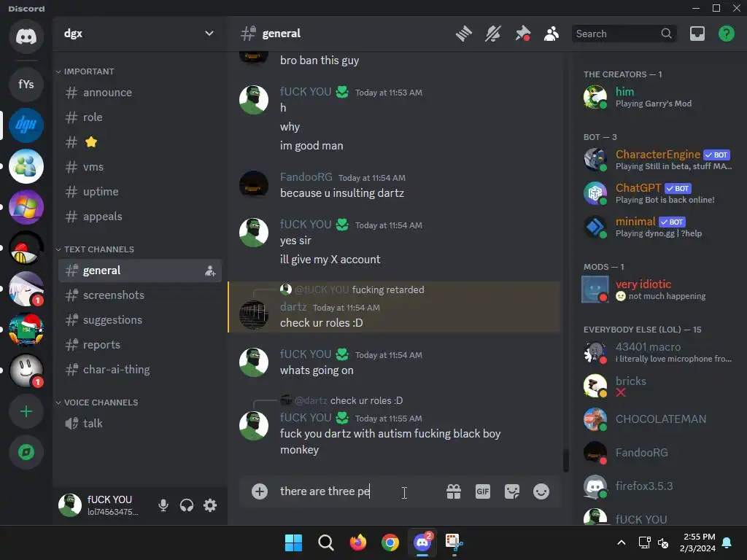
Task: Open the suggestions channel
Action: pyautogui.click(x=140, y=320)
